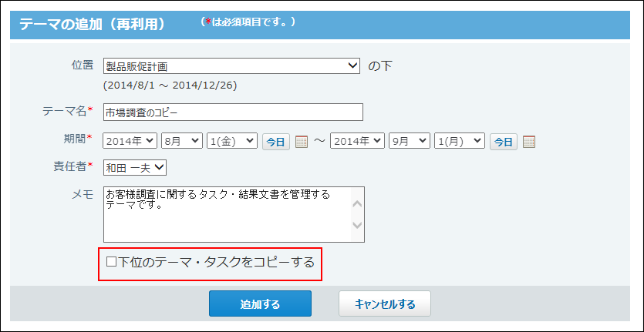Open the end date calendar picker icon
644x332 pixels.
click(x=528, y=142)
